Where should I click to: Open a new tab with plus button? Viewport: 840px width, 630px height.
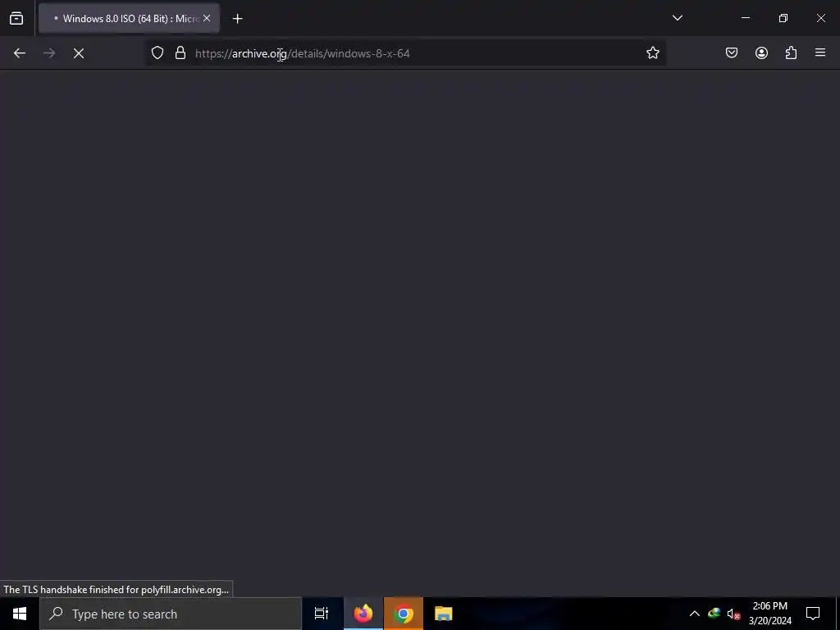pos(237,19)
